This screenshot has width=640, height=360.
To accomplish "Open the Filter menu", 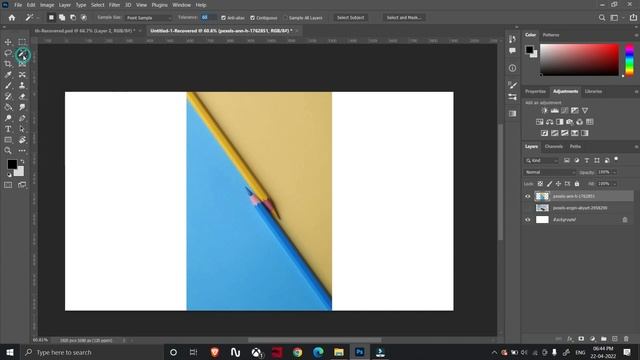I will 114,5.
